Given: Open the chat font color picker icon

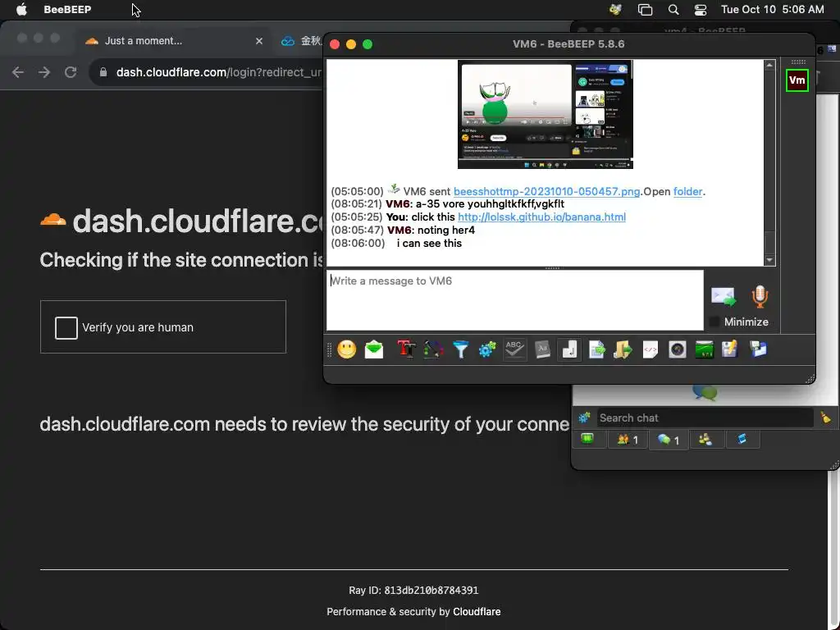Looking at the screenshot, I should 433,349.
